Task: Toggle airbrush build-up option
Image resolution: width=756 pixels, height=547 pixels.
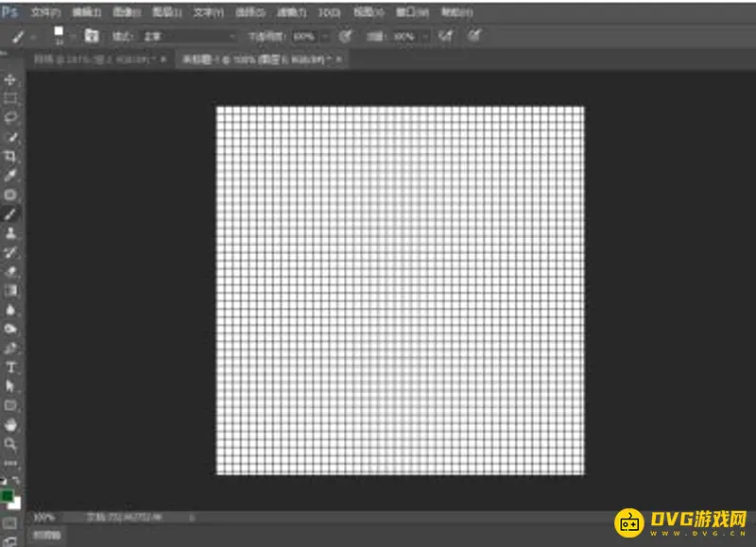Action: [x=445, y=36]
